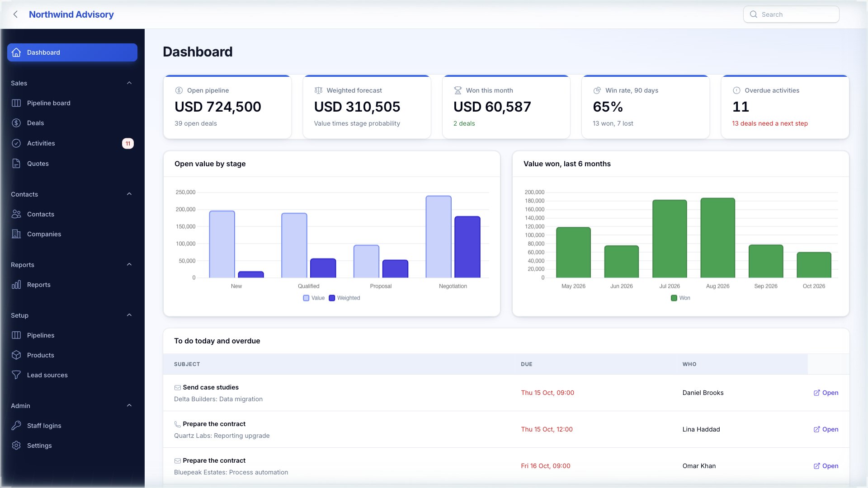Open the Pipeline board menu item
Screen dimensions: 868x488
tap(72, 103)
